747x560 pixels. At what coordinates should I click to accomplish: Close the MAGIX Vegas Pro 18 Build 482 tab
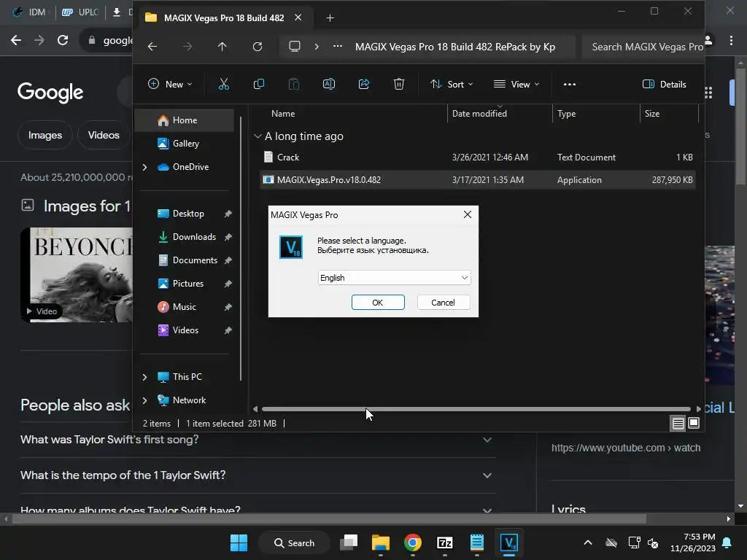pos(298,17)
